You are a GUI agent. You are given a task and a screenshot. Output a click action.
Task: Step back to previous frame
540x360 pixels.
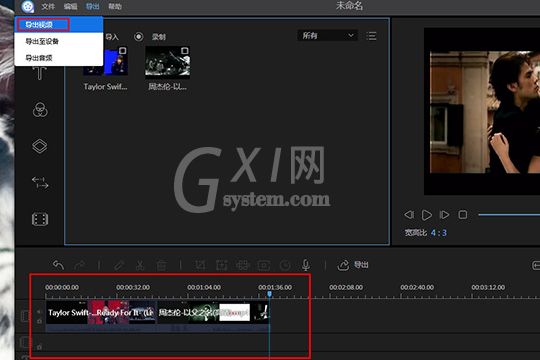point(409,215)
